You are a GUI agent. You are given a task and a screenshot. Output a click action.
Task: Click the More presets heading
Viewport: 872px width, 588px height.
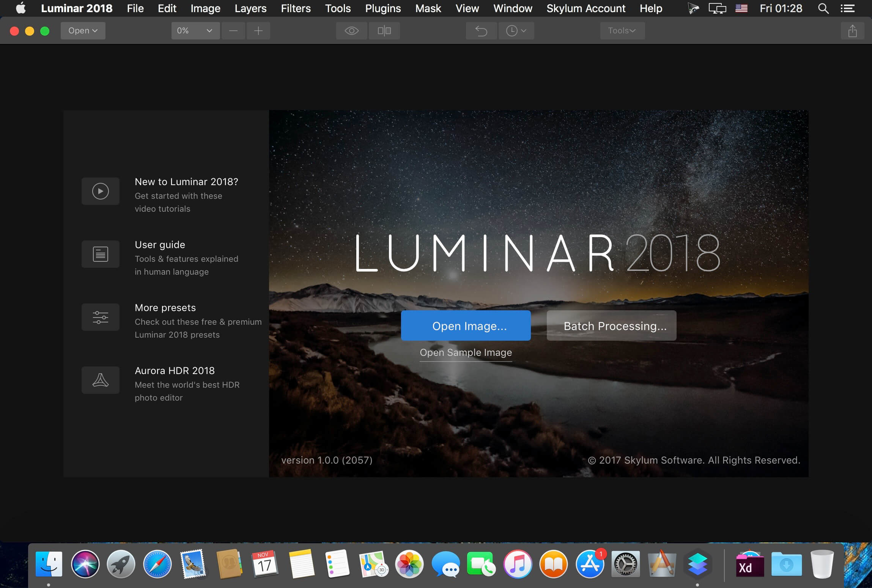coord(165,308)
